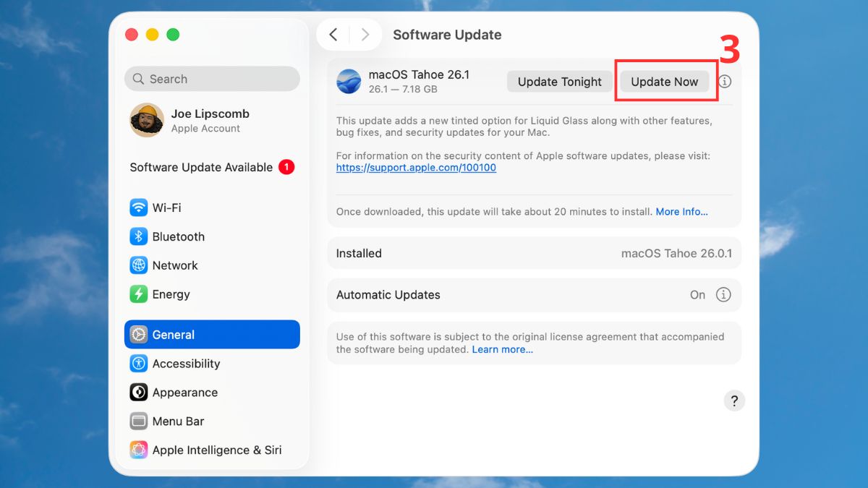868x488 pixels.
Task: Open the Apple security support link
Action: [x=416, y=168]
